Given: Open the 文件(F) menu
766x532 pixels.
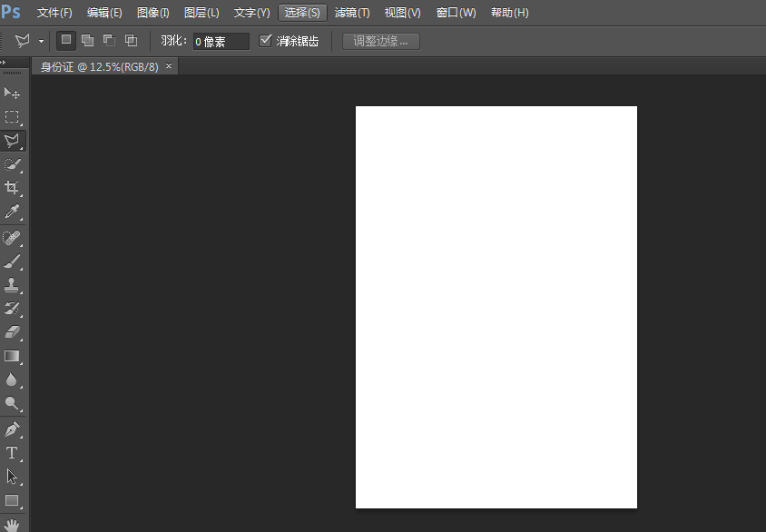Looking at the screenshot, I should [54, 13].
